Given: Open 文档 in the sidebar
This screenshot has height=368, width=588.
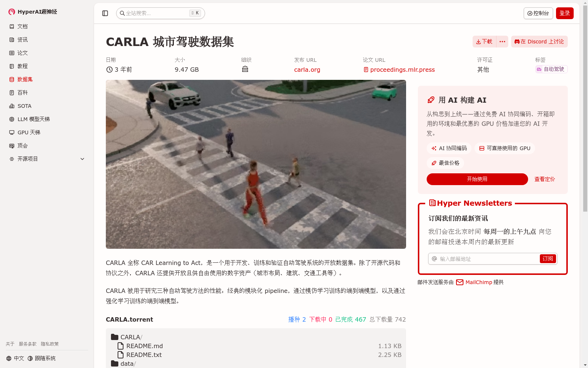Looking at the screenshot, I should [47, 26].
